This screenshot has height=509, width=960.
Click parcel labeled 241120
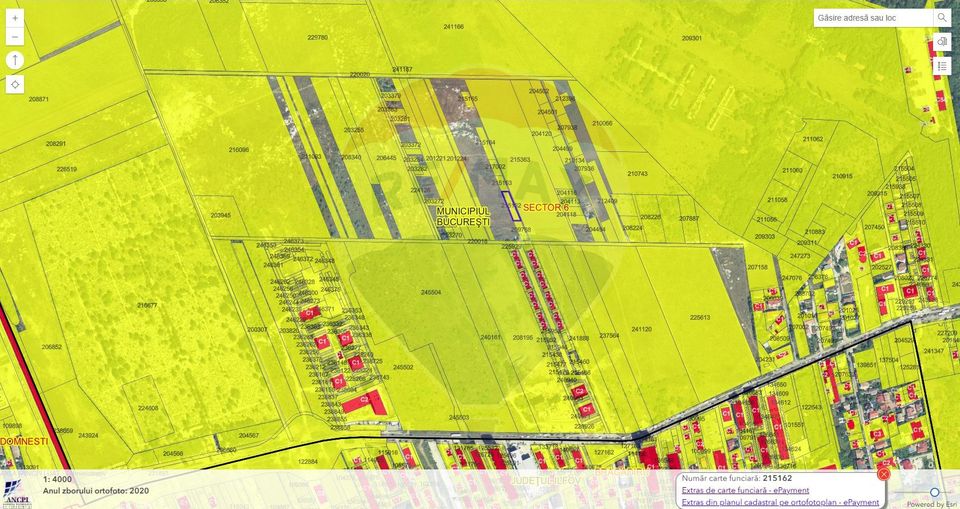pyautogui.click(x=640, y=329)
